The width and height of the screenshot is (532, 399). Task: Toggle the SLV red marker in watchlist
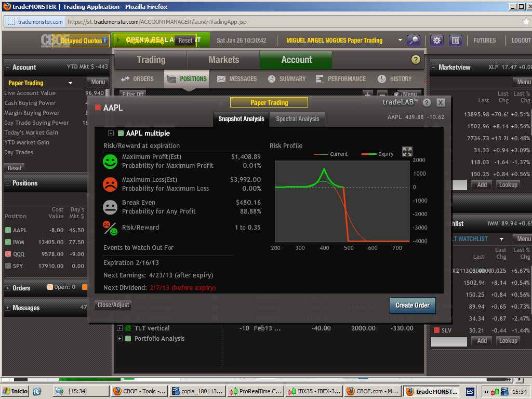[436, 330]
